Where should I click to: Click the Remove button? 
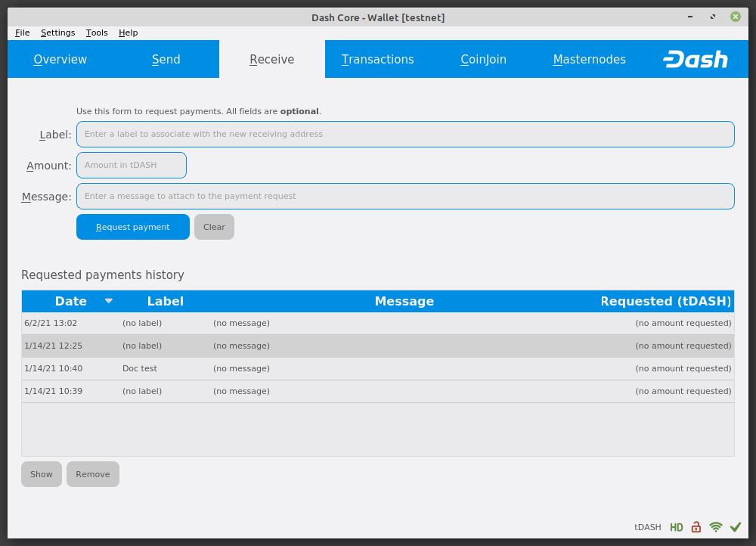tap(92, 474)
